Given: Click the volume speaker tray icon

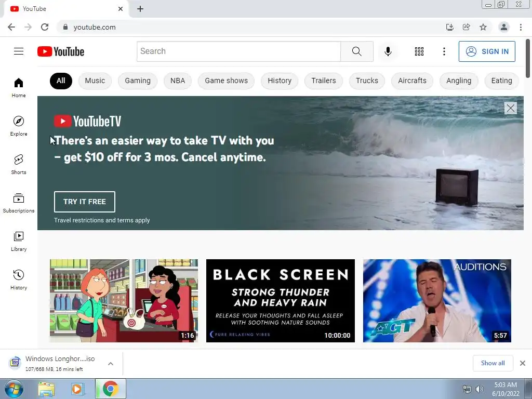Looking at the screenshot, I should click(x=480, y=389).
